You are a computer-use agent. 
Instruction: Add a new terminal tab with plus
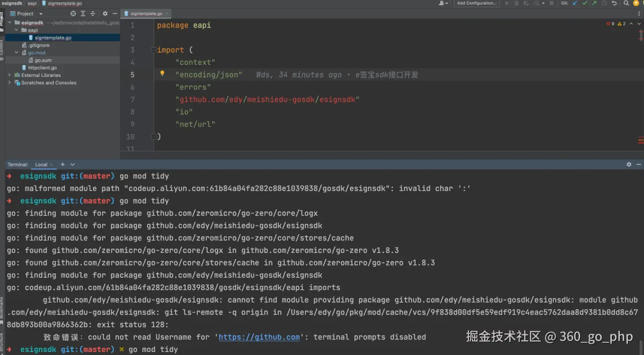click(63, 164)
